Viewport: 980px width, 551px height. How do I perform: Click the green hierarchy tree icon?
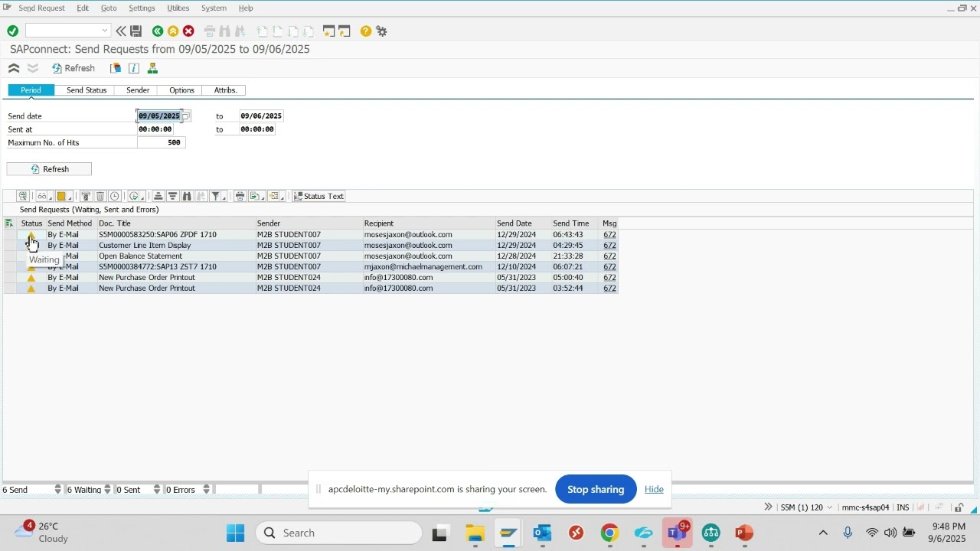tap(152, 68)
